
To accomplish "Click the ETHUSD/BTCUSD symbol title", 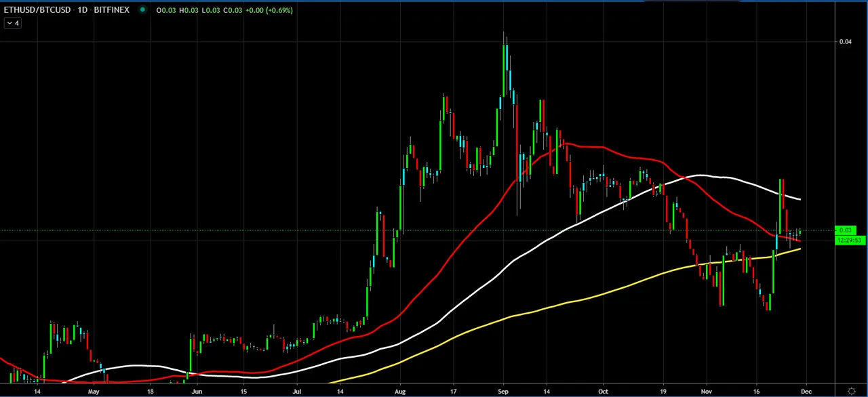I will point(37,10).
